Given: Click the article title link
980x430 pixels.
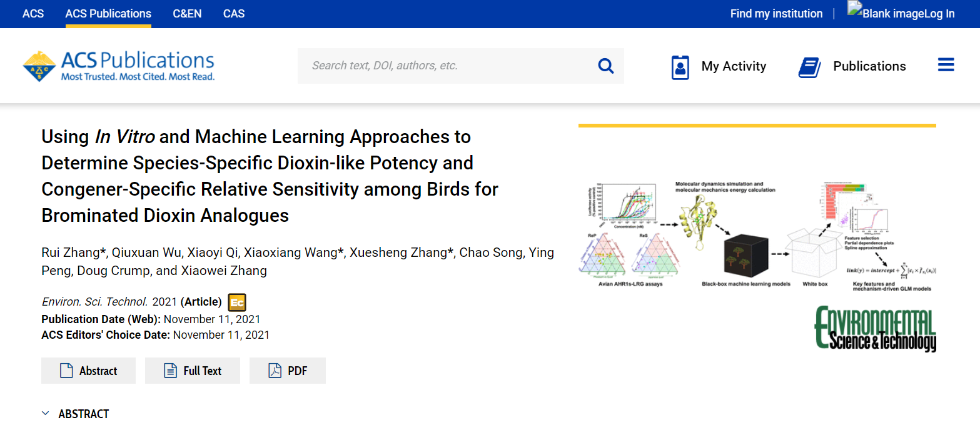Looking at the screenshot, I should [x=270, y=176].
